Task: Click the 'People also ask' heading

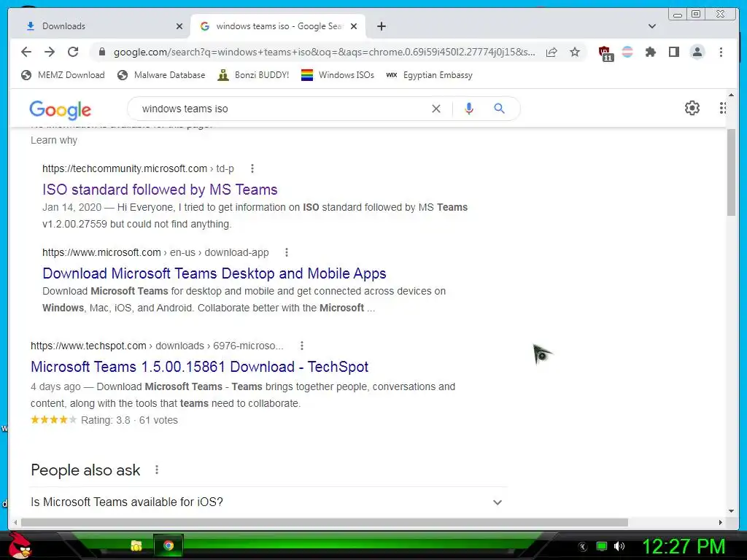Action: coord(85,470)
